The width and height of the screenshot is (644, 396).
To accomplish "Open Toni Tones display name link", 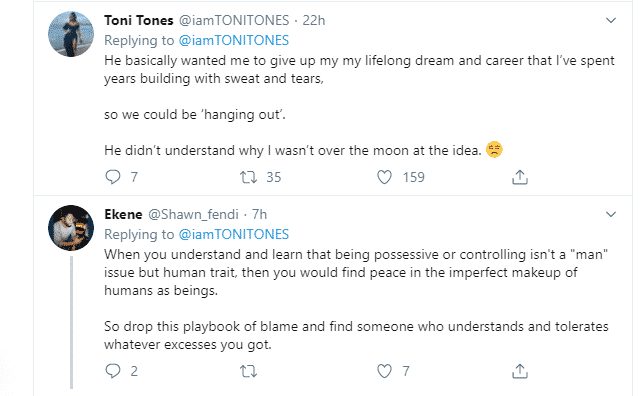I will pyautogui.click(x=139, y=20).
